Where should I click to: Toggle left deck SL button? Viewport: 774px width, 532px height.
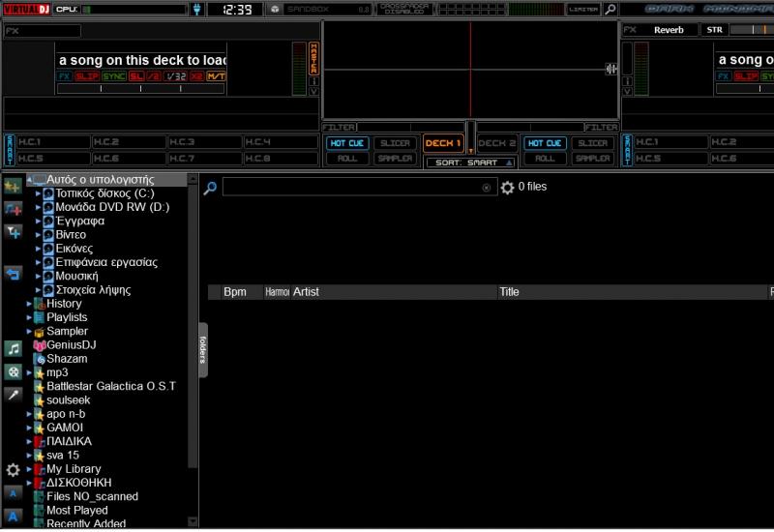pyautogui.click(x=136, y=76)
